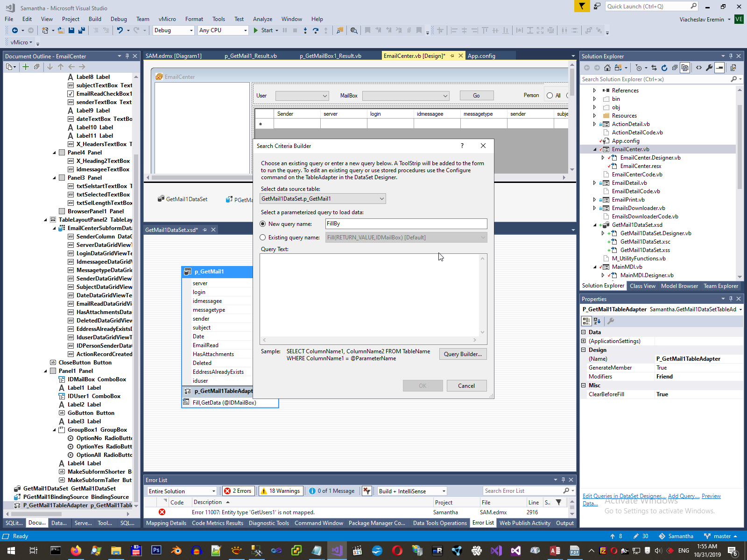
Task: Click Cancel in Search Criteria Builder
Action: tap(466, 386)
